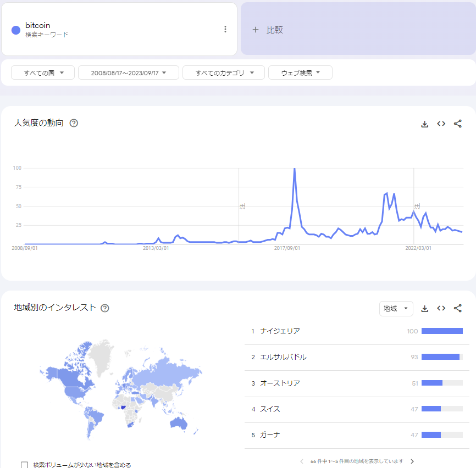Click the 検索キーワード label under bitcoin
Screen dimensions: 476x468
tap(47, 35)
